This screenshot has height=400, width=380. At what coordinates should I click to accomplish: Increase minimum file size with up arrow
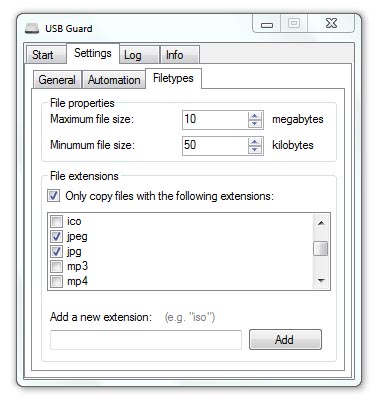click(255, 142)
